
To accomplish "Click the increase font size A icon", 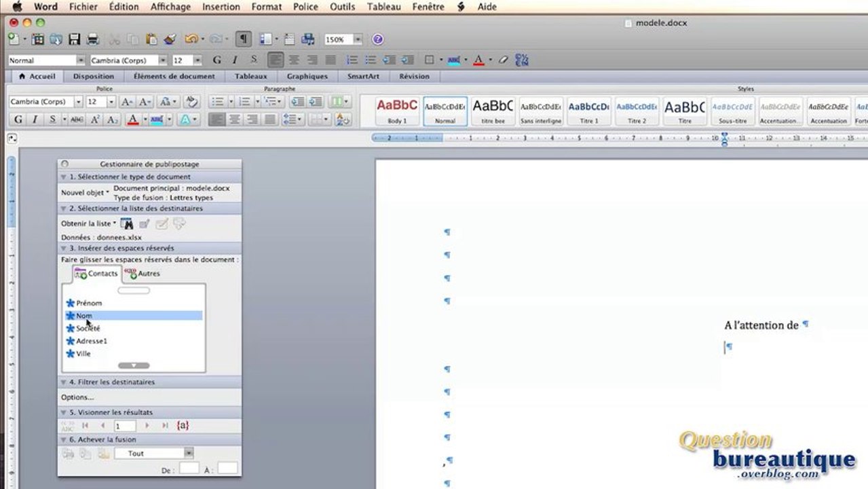I will [x=127, y=102].
